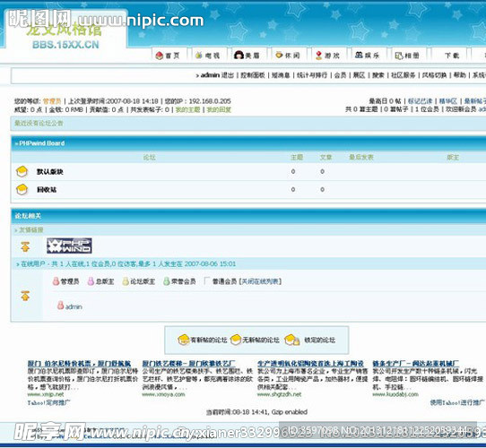Click the 娱乐 entertainment tab icon
The width and height of the screenshot is (486, 448).
click(359, 56)
